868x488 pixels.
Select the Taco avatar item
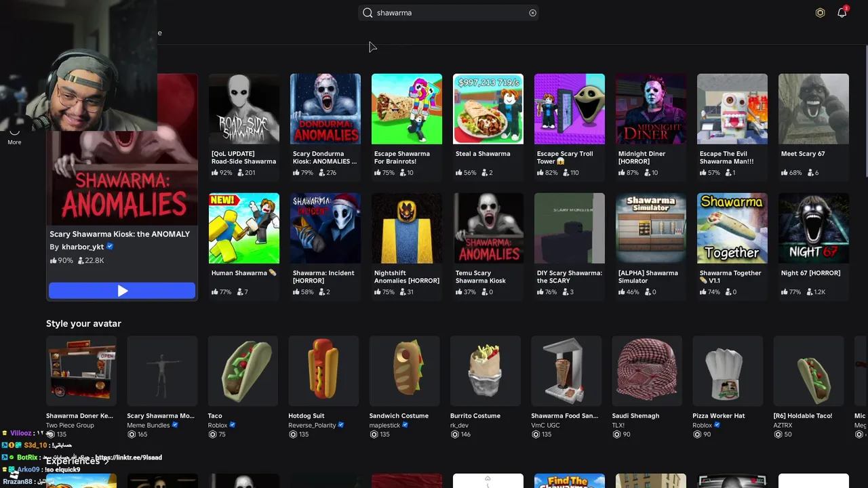click(243, 371)
